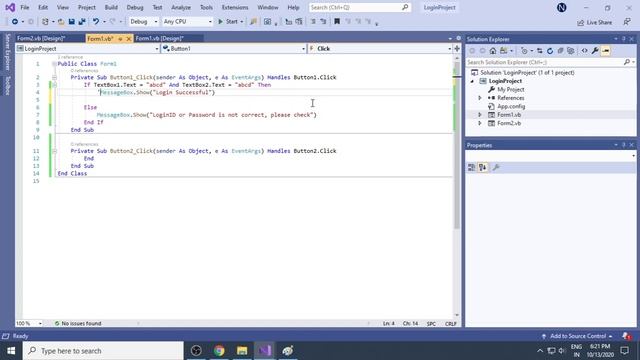The width and height of the screenshot is (640, 360).
Task: Click the split editor icon
Action: click(x=457, y=49)
